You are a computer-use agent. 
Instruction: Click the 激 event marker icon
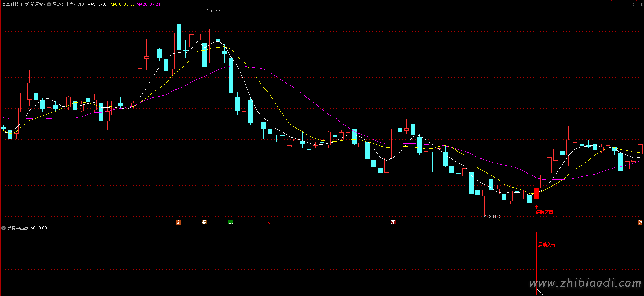640,222
